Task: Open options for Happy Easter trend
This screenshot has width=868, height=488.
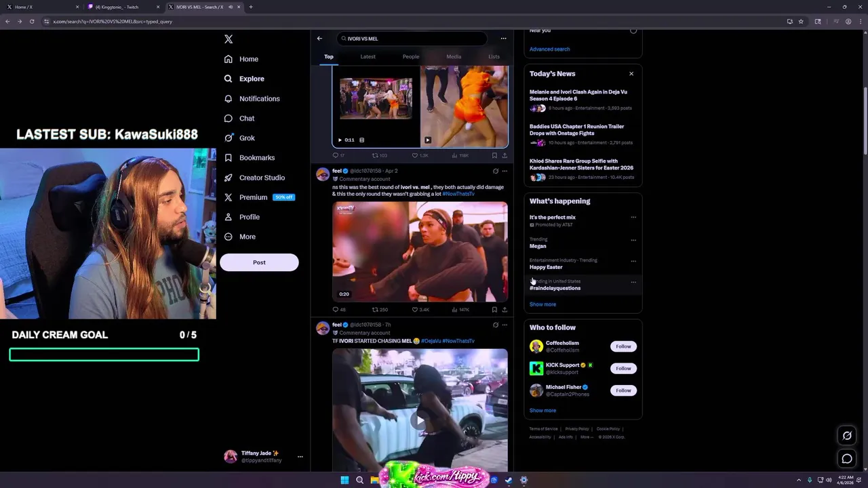Action: tap(633, 261)
